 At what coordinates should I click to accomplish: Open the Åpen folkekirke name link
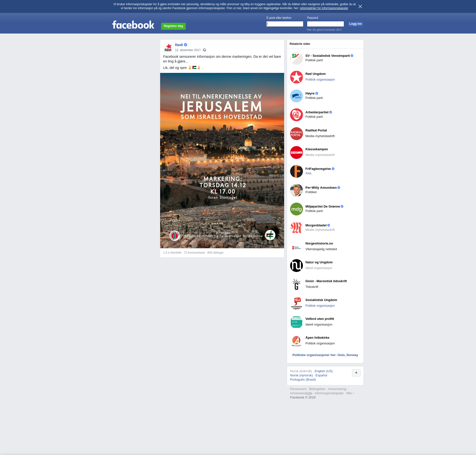tap(317, 338)
